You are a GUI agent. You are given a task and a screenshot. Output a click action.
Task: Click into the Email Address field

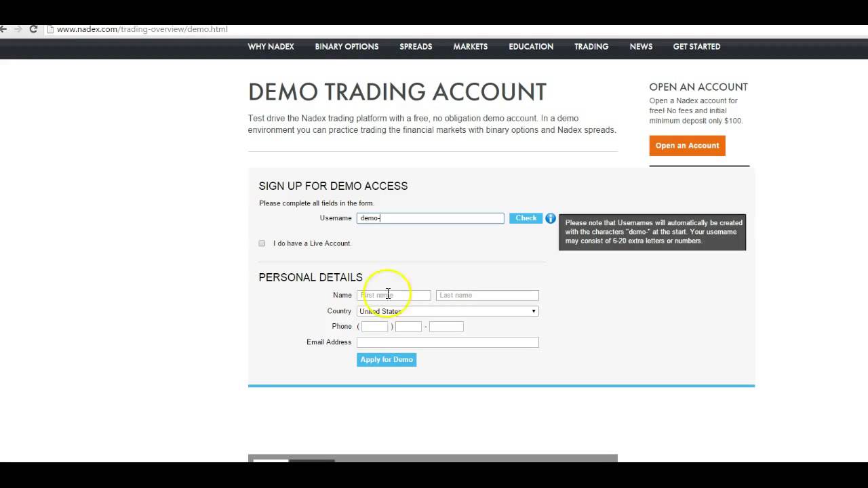click(x=448, y=342)
